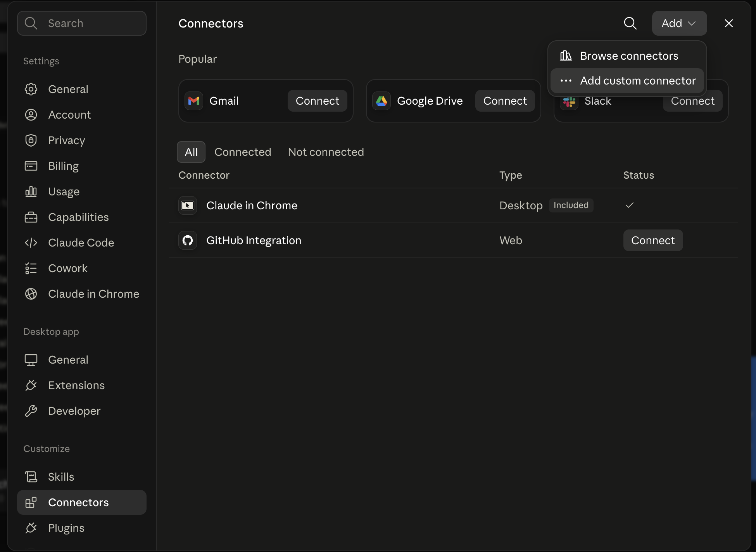This screenshot has width=756, height=552.
Task: Select Connectors in the sidebar
Action: pyautogui.click(x=82, y=502)
